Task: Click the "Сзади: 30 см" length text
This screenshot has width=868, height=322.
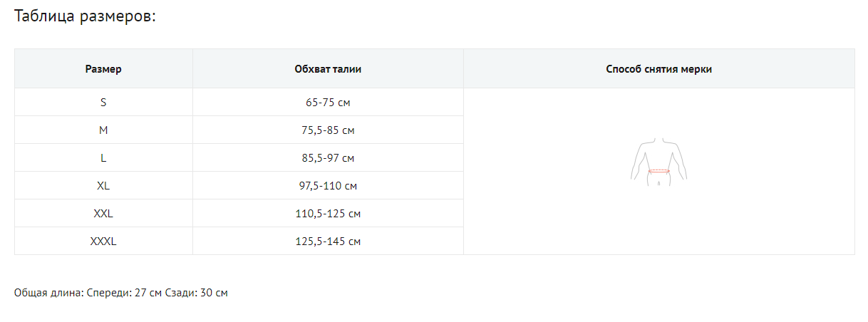Action: pos(197,293)
